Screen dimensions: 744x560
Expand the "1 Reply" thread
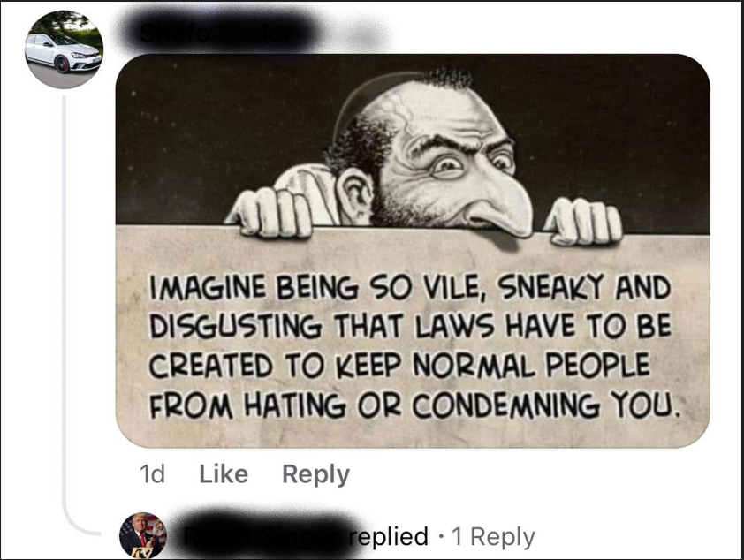click(x=493, y=536)
